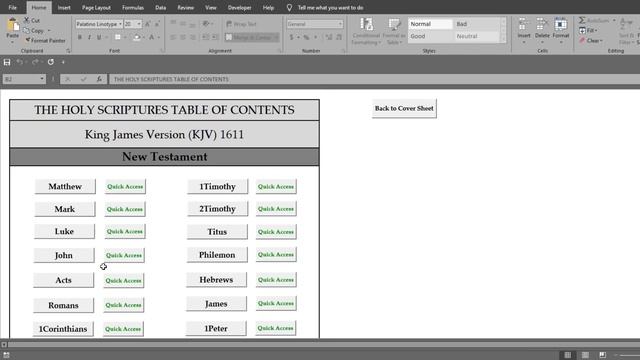Open the Data tab
This screenshot has width=640, height=360.
click(160, 7)
